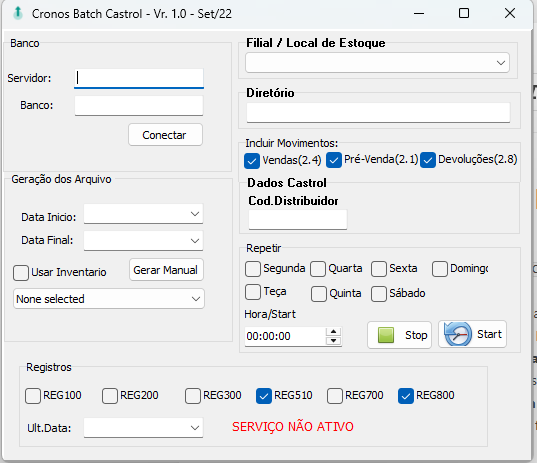Increase Hora/Start time with up arrow

[333, 331]
